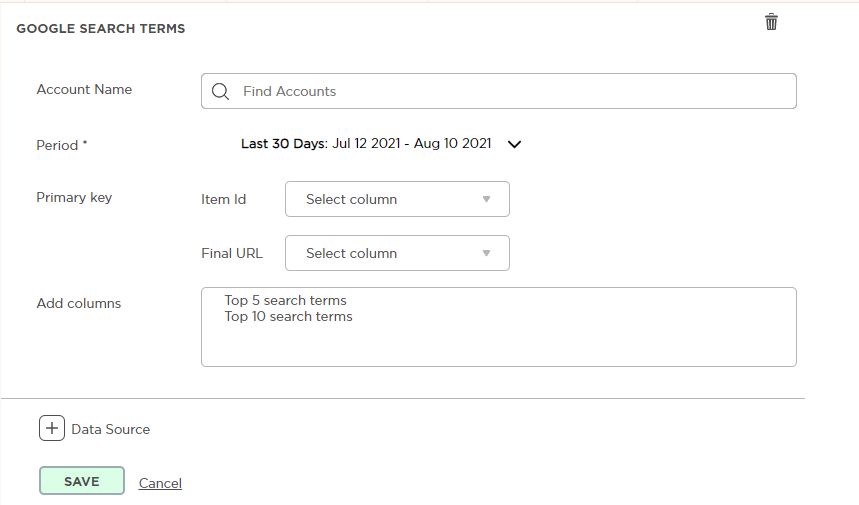Click the Account Name label

tap(84, 89)
